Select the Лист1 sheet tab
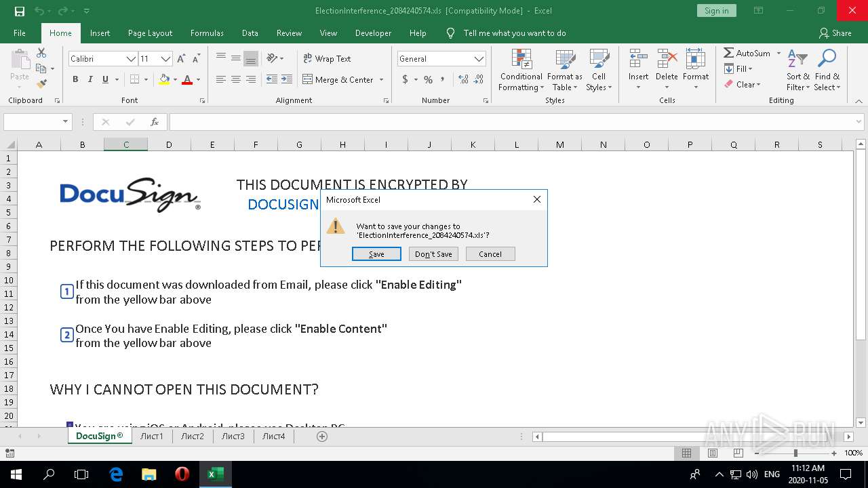 click(x=152, y=436)
